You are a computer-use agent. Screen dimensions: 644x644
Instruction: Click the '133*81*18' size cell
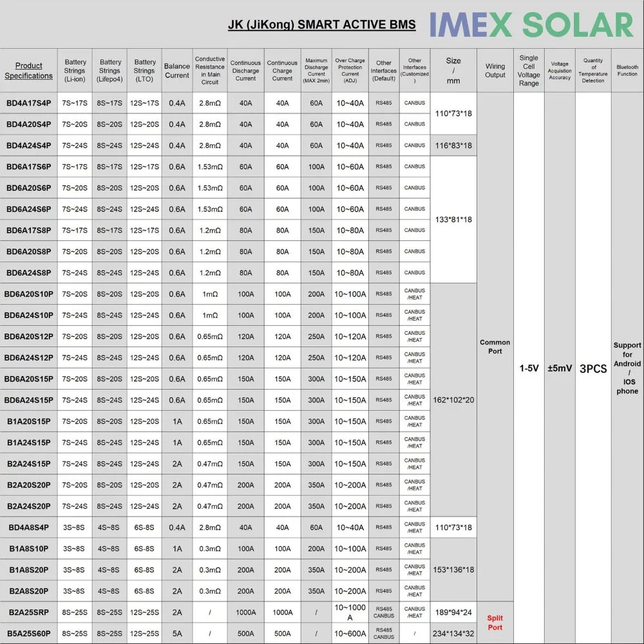pyautogui.click(x=453, y=220)
